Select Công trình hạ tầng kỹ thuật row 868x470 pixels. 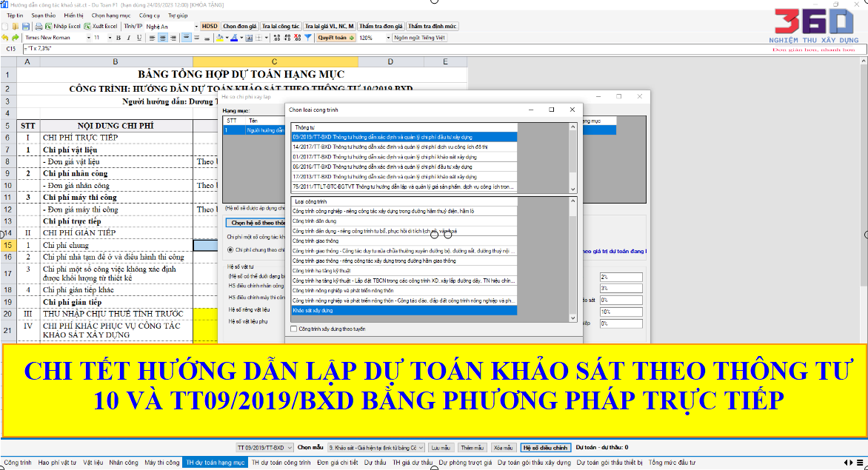click(404, 271)
